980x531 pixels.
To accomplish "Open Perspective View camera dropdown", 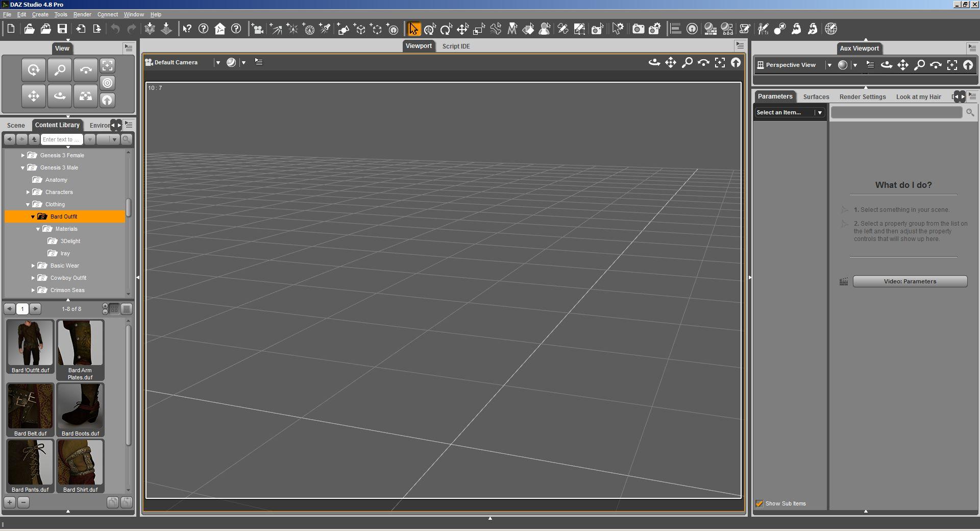I will pyautogui.click(x=829, y=65).
